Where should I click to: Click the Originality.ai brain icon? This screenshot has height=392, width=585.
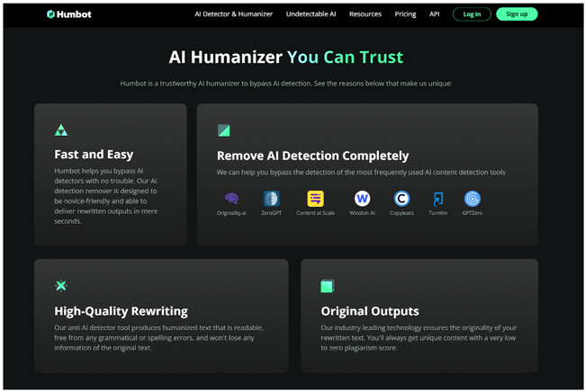(x=231, y=198)
